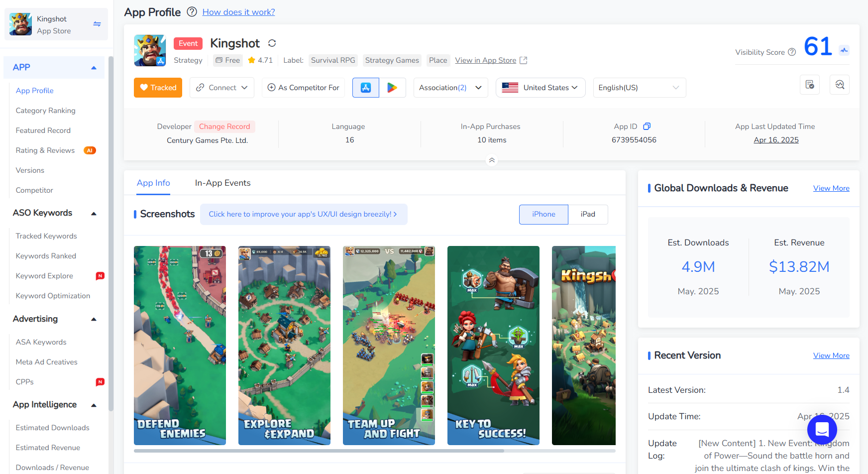Open Rating & Reviews in the sidebar
The height and width of the screenshot is (474, 868).
(x=45, y=150)
